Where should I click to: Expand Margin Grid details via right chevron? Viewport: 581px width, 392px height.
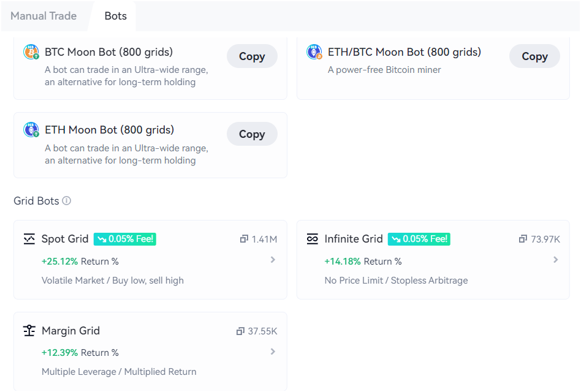(x=273, y=352)
